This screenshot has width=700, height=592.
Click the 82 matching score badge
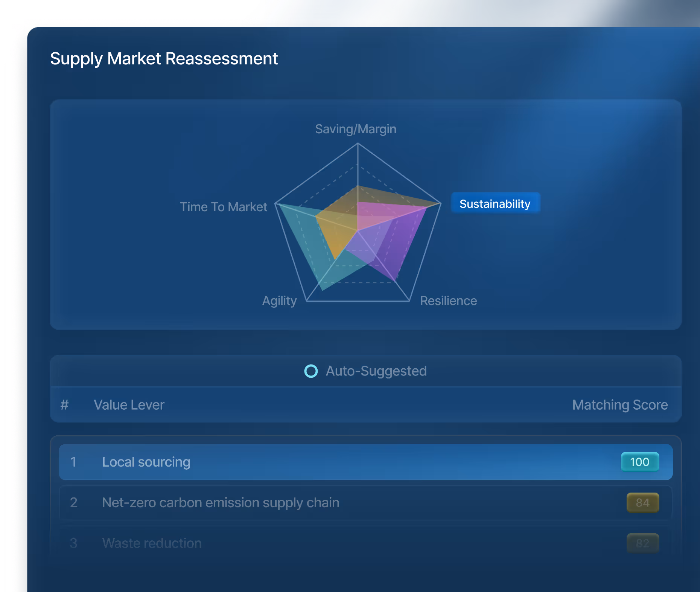pyautogui.click(x=643, y=543)
